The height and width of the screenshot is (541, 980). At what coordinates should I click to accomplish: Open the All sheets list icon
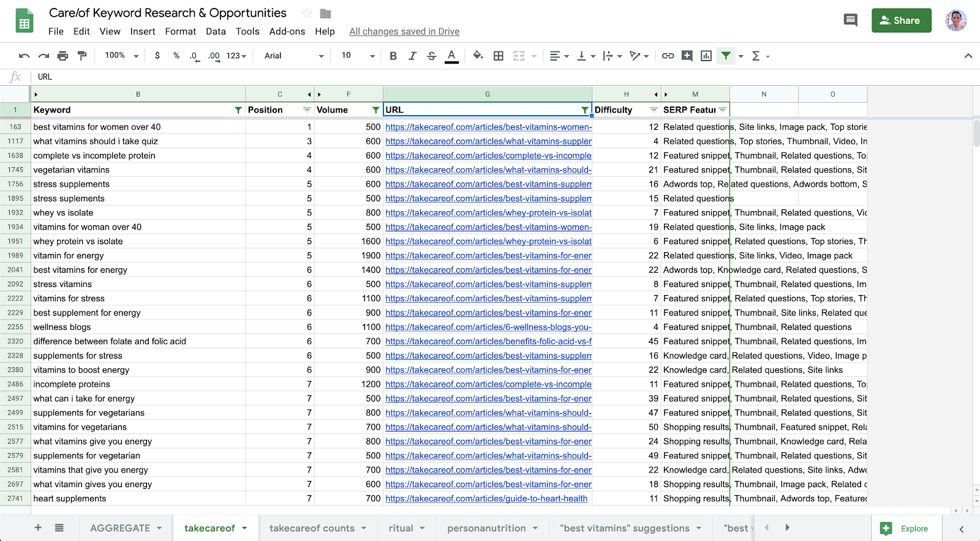59,528
